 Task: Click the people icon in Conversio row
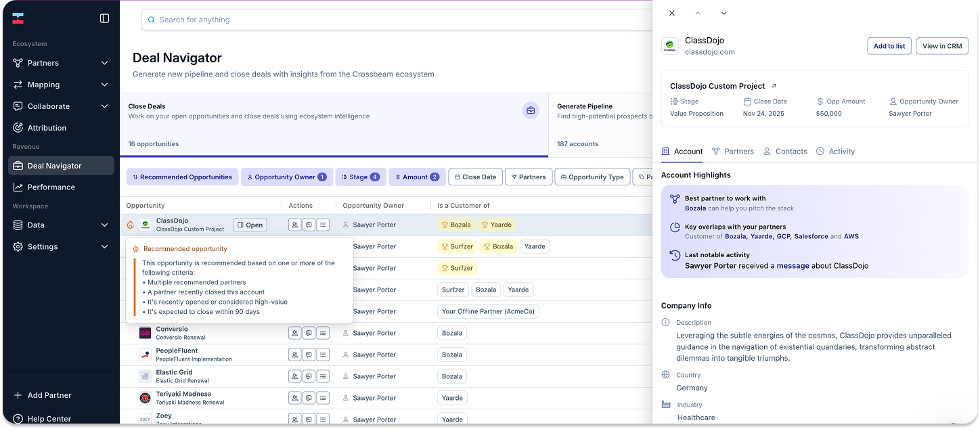click(294, 333)
